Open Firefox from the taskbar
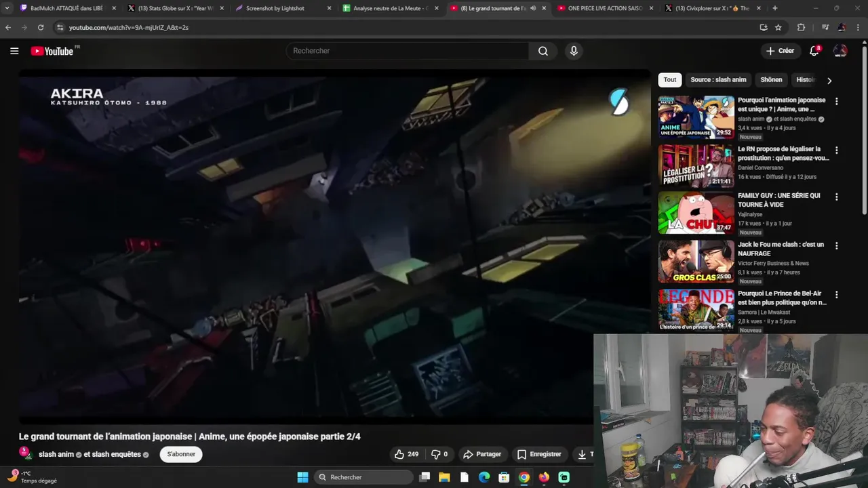 [544, 477]
